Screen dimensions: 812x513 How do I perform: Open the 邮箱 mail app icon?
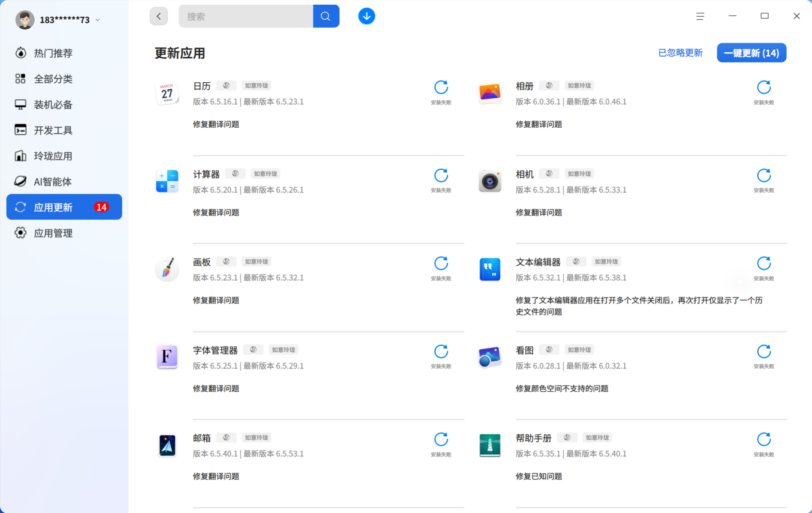click(x=167, y=445)
